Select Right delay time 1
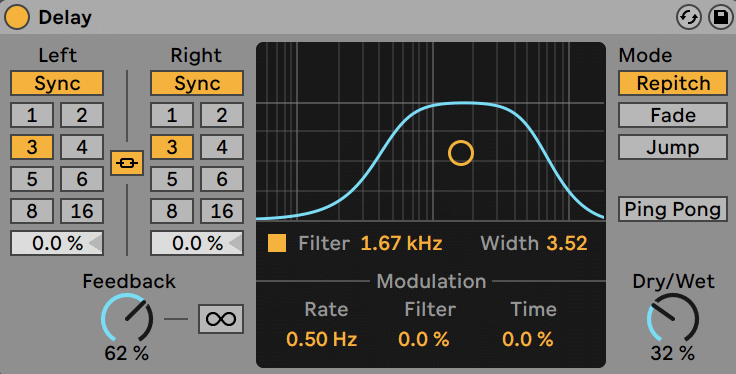 coord(172,115)
